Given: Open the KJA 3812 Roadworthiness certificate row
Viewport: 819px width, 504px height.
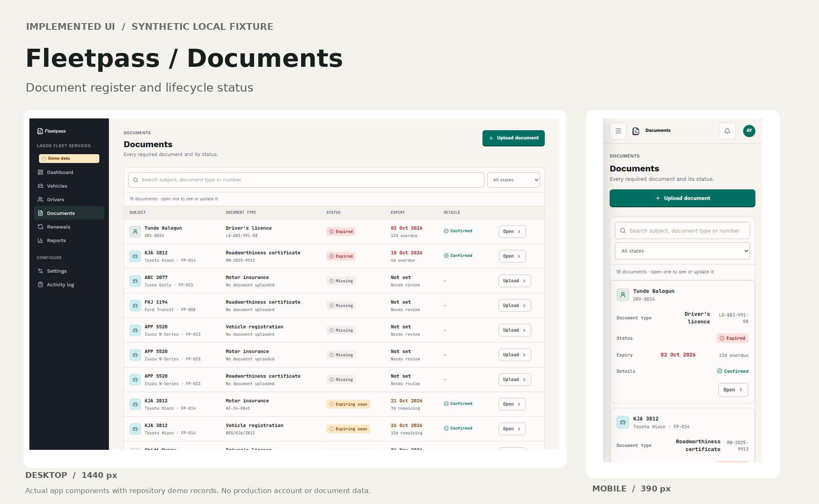Looking at the screenshot, I should point(512,256).
